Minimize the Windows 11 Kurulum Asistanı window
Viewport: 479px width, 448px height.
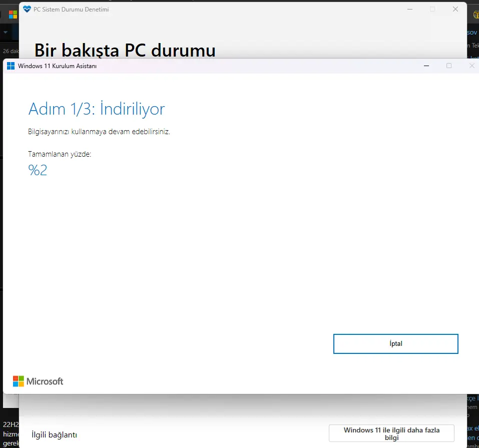pyautogui.click(x=426, y=66)
